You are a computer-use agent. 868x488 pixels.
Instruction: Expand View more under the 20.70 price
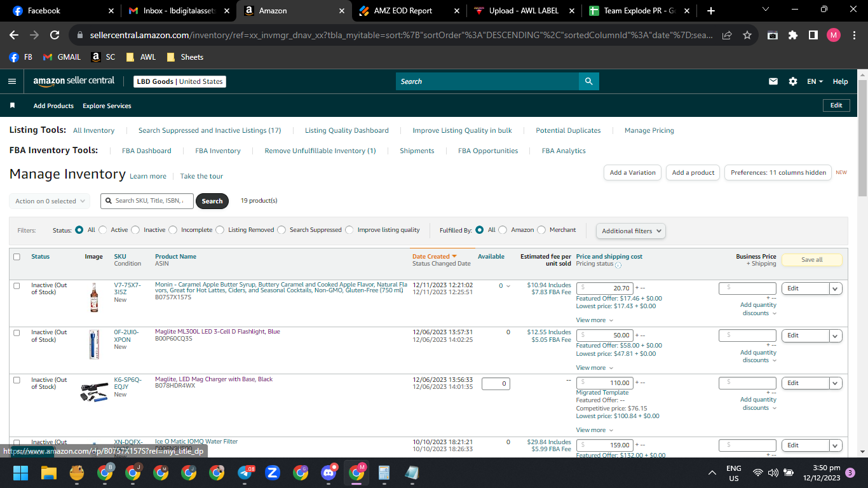[x=595, y=320]
